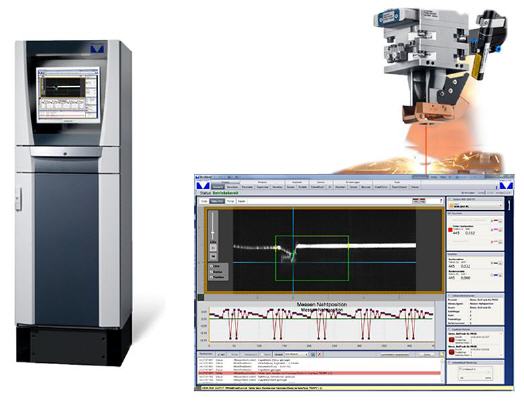The image size is (524, 402).
Task: Select the first radio option under zoom controls
Action: click(212, 266)
